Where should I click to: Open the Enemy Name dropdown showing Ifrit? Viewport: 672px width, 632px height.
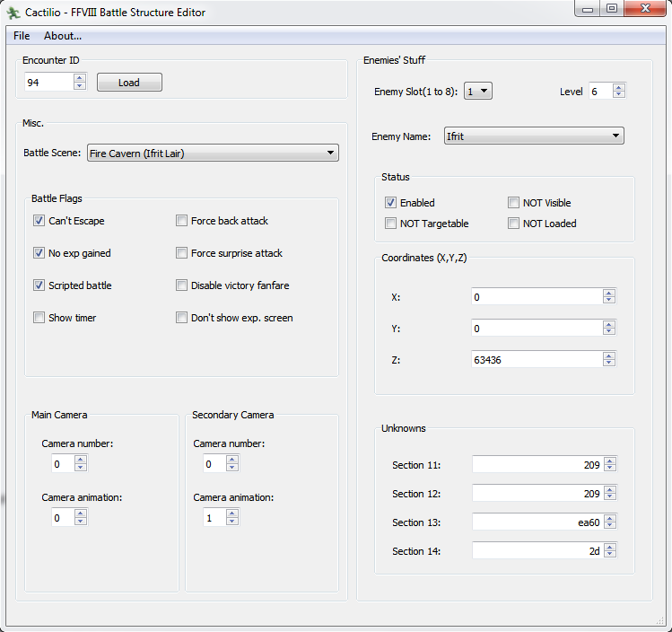coord(534,136)
